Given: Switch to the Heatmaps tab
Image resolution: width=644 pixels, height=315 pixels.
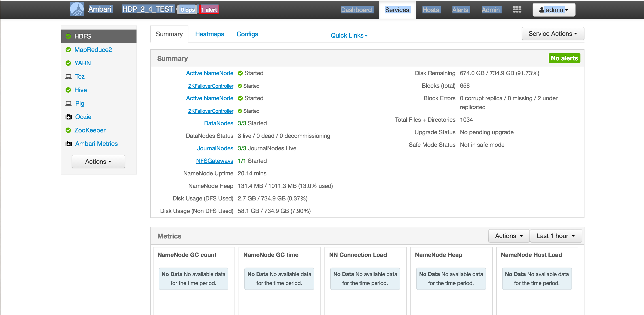Looking at the screenshot, I should coord(209,34).
